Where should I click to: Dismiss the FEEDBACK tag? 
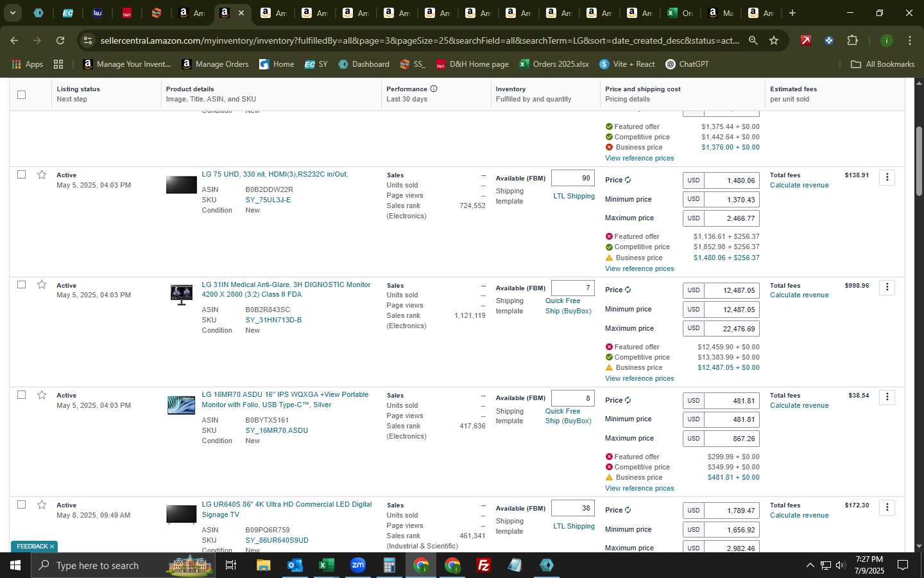click(x=52, y=547)
